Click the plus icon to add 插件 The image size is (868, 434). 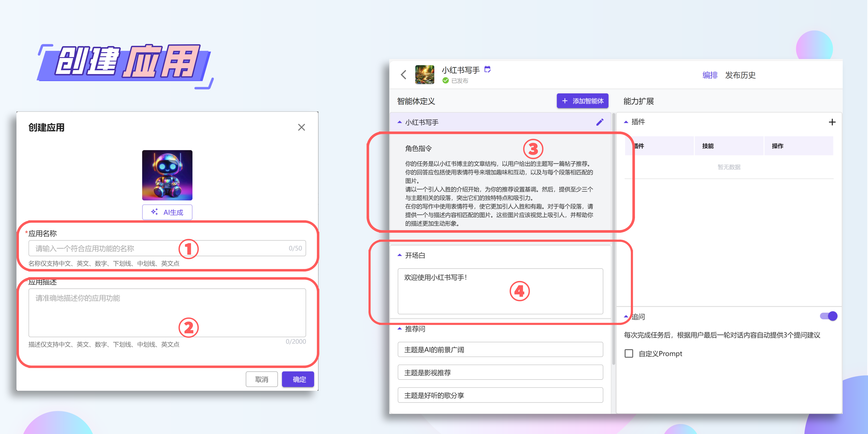[x=832, y=122]
